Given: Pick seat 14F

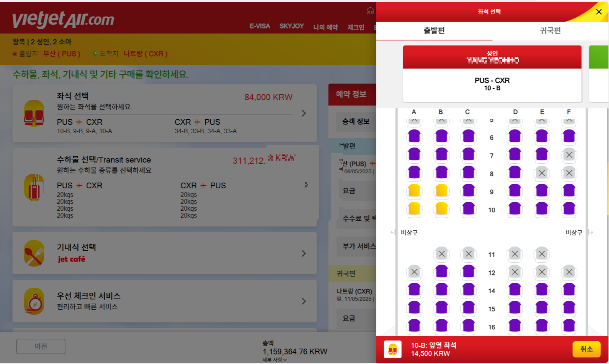Looking at the screenshot, I should click(x=569, y=290).
